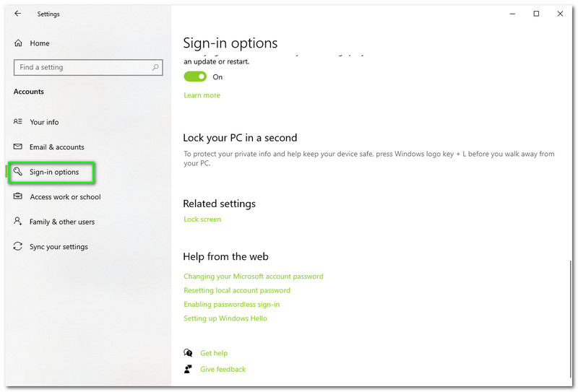Open the Lock screen related setting

202,219
